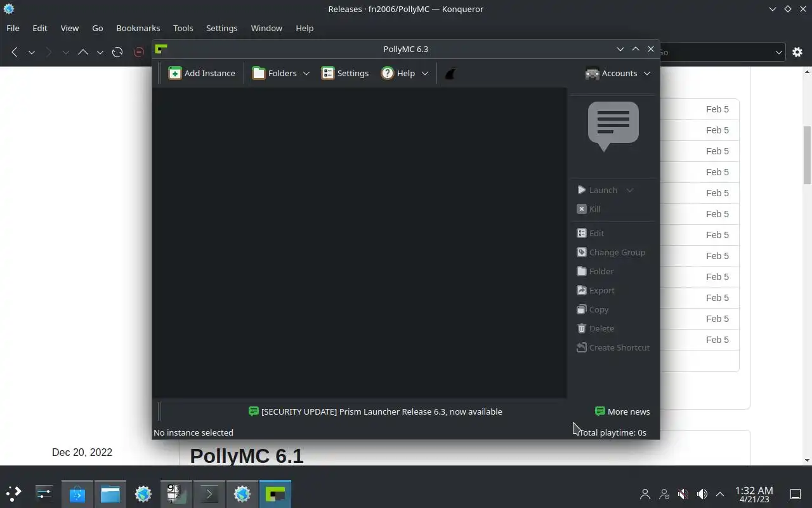Click the More news button
The width and height of the screenshot is (812, 508).
pos(622,411)
